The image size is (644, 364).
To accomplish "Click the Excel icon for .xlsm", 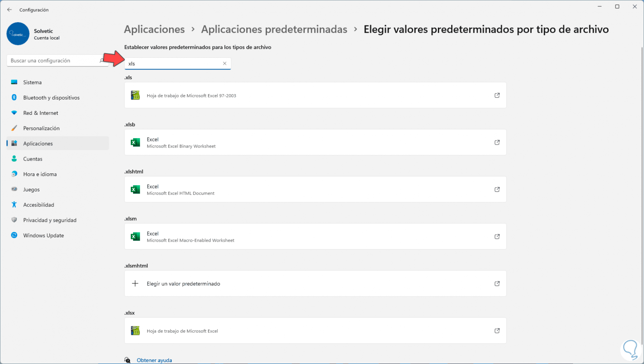I will pos(135,237).
